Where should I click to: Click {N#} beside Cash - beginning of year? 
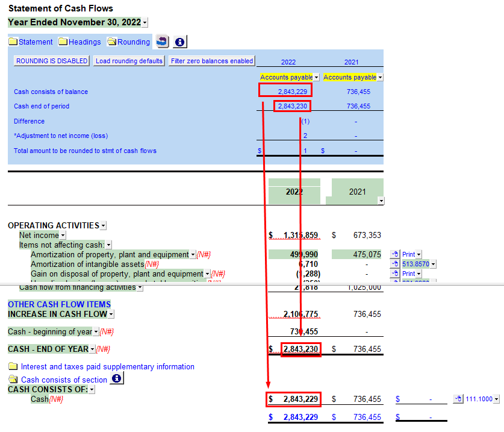(107, 331)
